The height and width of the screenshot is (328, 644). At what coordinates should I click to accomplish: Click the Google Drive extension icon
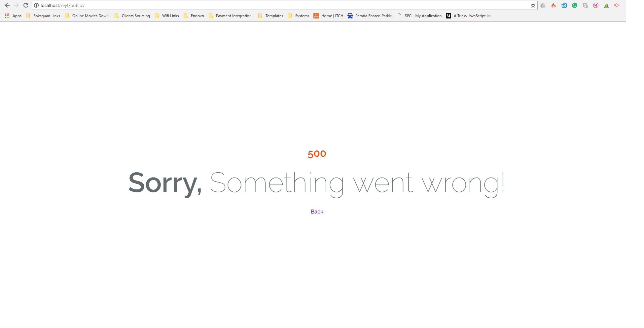pos(543,5)
